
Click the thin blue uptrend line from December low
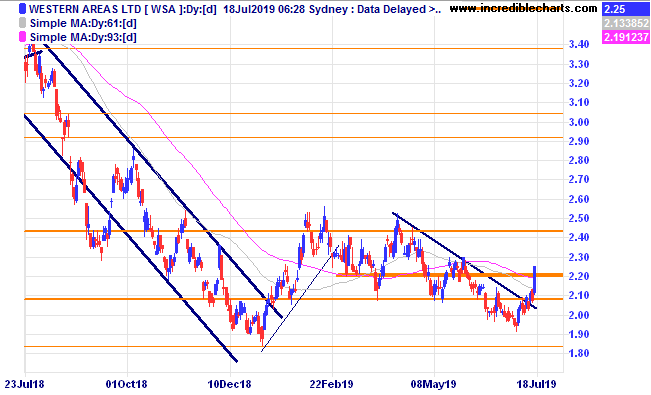(300, 299)
